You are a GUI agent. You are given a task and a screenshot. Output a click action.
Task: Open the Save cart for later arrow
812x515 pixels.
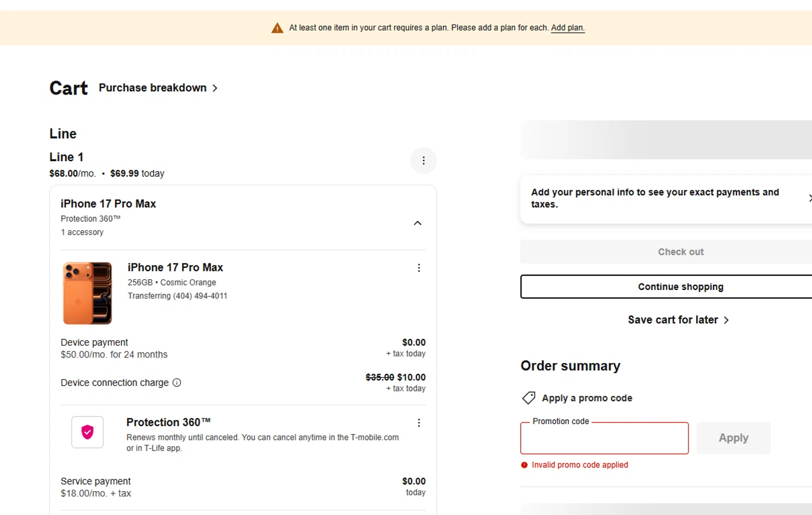(x=726, y=320)
